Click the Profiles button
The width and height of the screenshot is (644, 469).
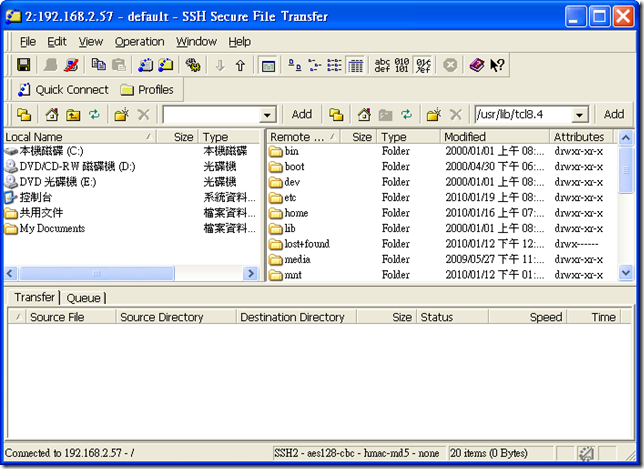147,90
